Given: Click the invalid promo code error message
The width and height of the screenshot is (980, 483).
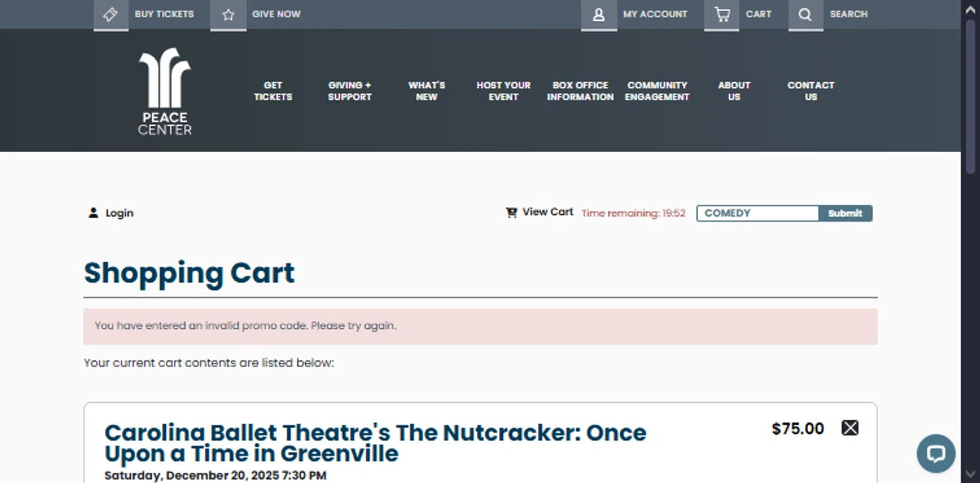Looking at the screenshot, I should coord(480,326).
